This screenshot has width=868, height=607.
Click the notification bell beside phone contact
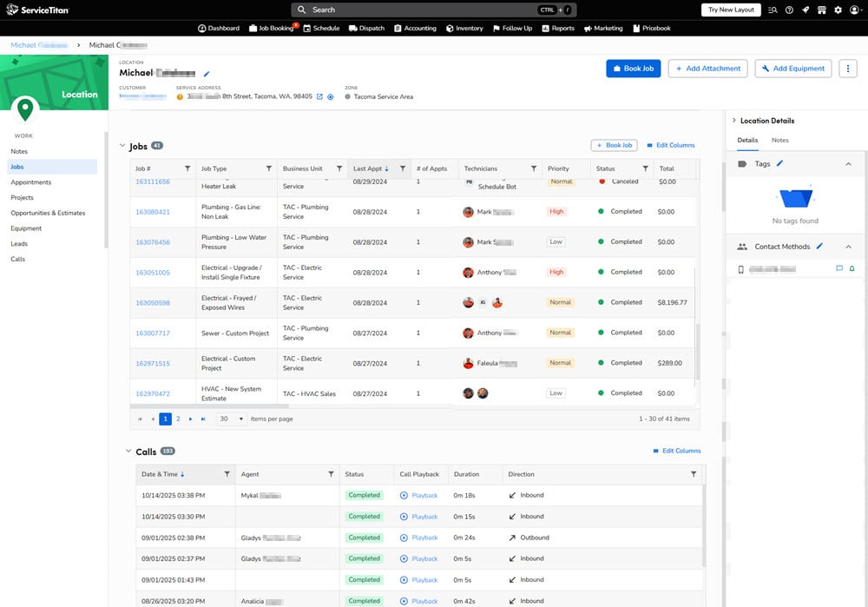(x=852, y=269)
